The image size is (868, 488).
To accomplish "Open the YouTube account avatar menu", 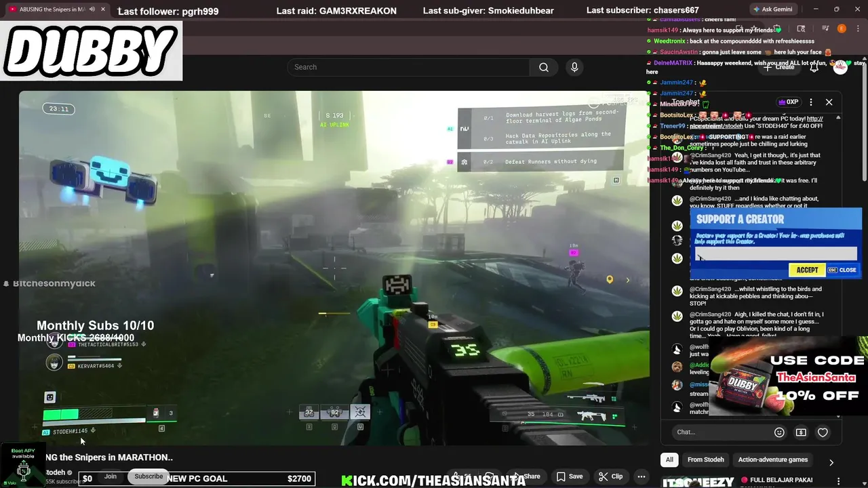I will click(840, 67).
